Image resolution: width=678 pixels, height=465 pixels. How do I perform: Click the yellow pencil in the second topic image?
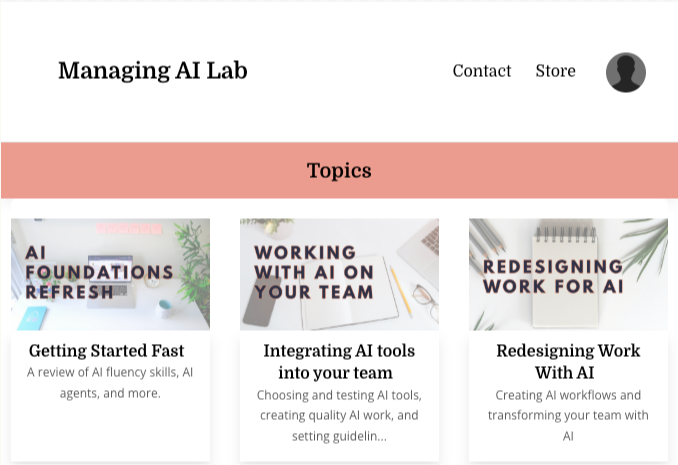tap(401, 292)
